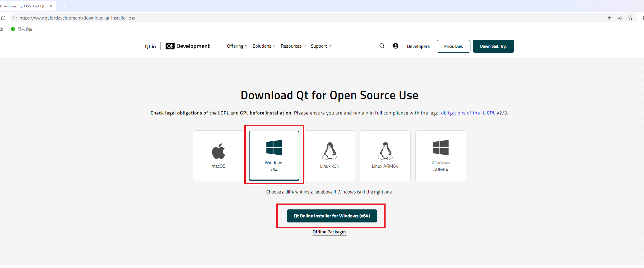Select the Windows x64 installer card
Screen dimensions: 644x268
pos(274,156)
